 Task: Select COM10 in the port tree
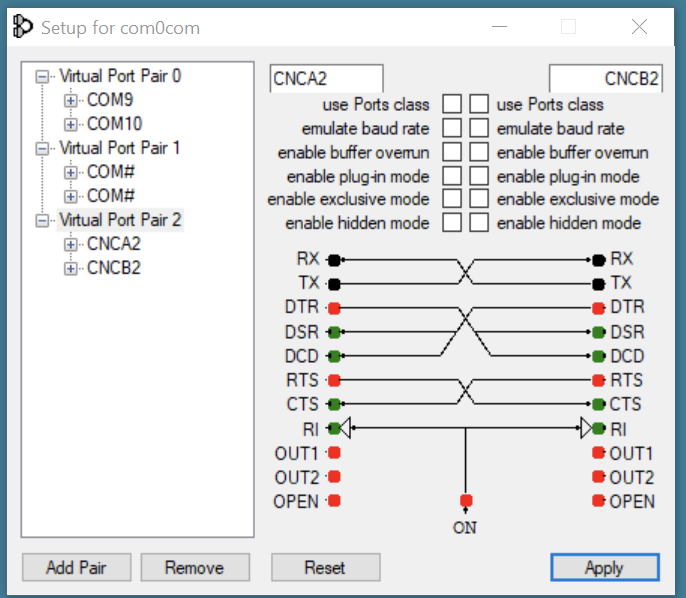[x=114, y=124]
